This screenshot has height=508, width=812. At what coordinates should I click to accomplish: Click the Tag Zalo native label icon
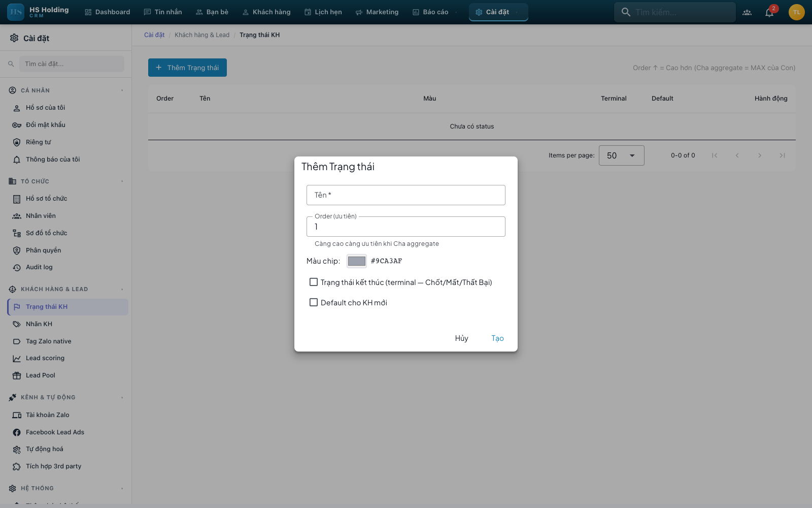[17, 341]
